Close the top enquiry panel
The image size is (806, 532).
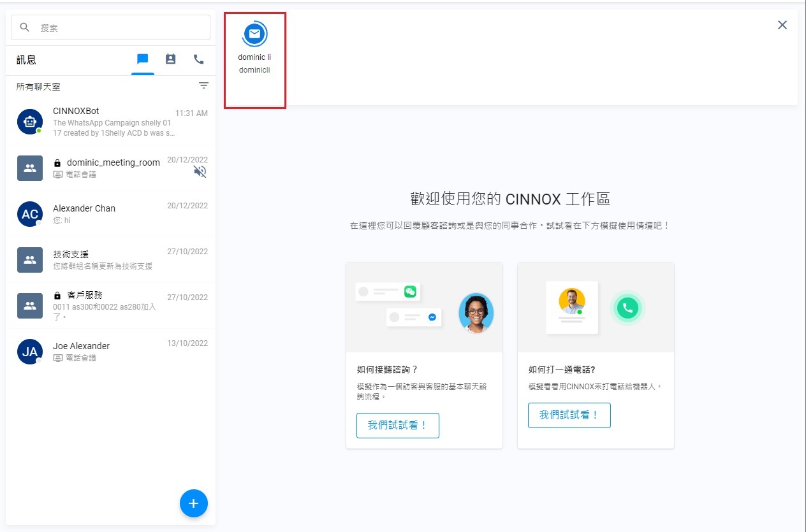click(782, 25)
